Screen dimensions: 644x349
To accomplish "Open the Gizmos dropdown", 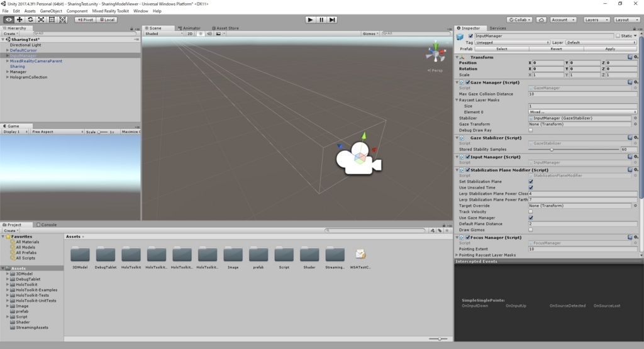I will (x=370, y=34).
